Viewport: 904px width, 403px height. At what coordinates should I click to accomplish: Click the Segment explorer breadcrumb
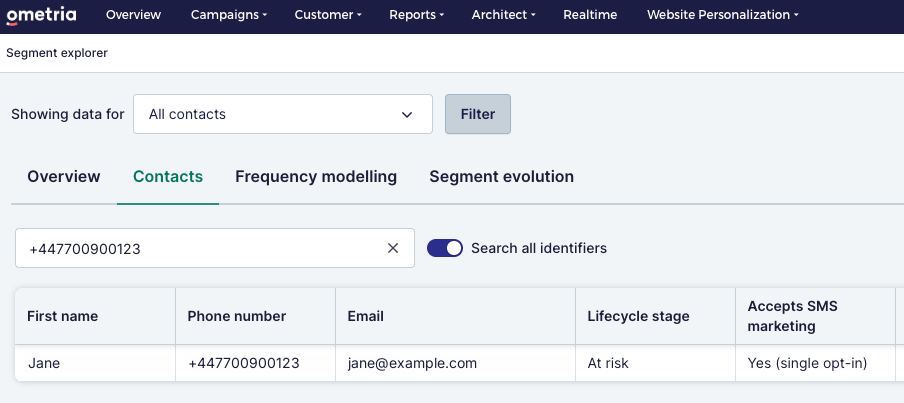coord(57,53)
